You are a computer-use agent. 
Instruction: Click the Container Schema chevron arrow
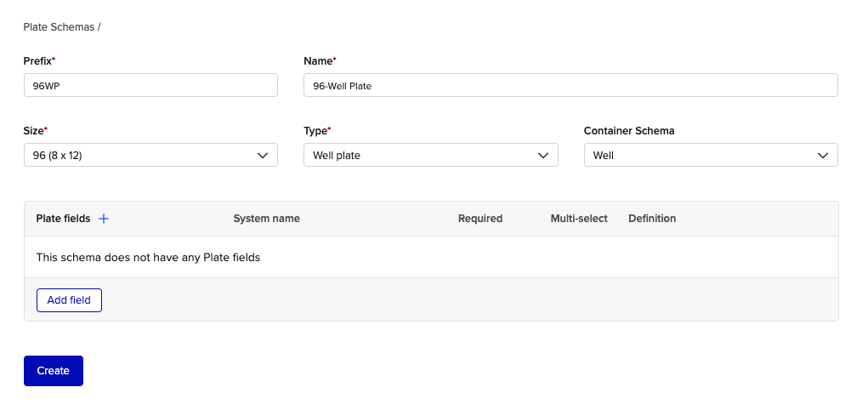(823, 156)
